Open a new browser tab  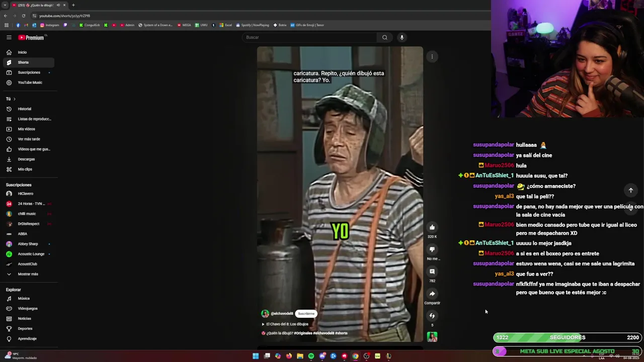coord(73,5)
